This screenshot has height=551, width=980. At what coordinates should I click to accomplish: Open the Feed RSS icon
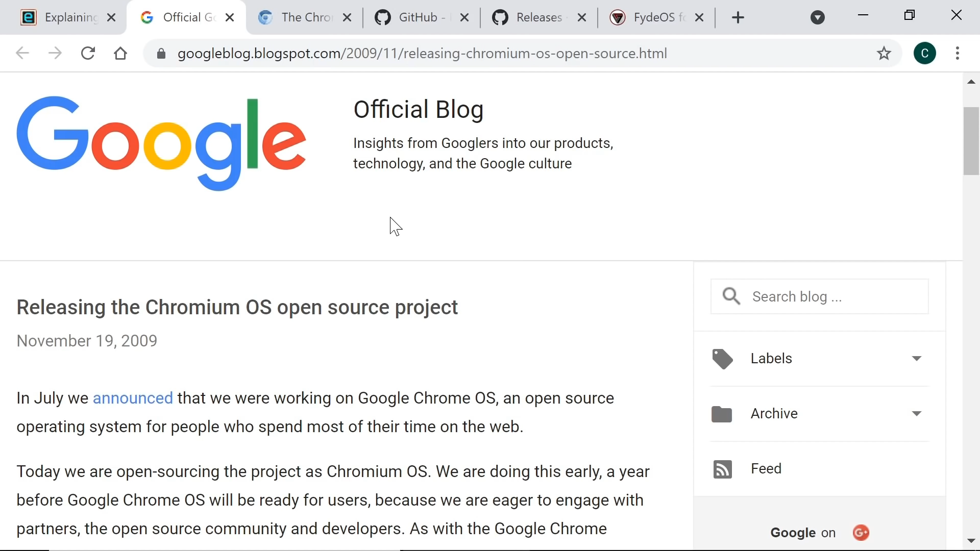723,469
